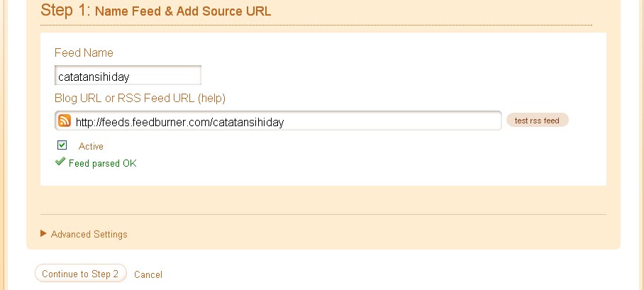
Task: Click the Name Feed & Add Source URL title
Action: 183,11
